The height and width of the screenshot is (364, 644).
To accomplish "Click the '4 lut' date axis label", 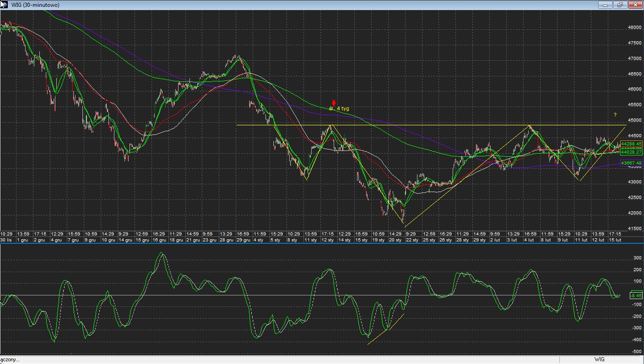I will [x=529, y=240].
